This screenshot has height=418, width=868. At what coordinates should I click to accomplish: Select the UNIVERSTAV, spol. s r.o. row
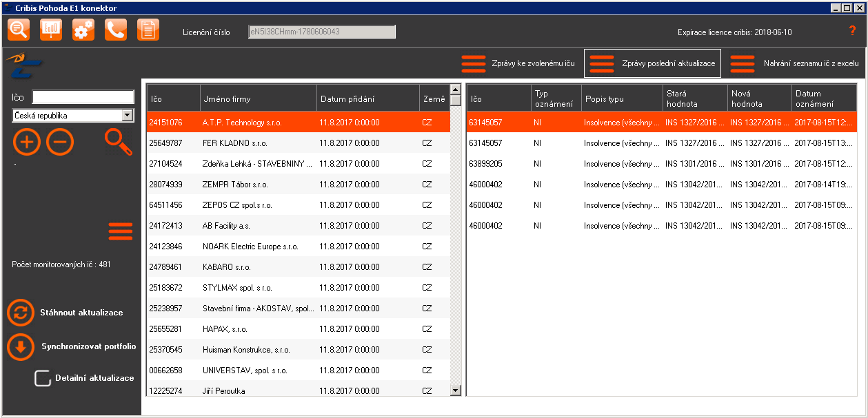[298, 370]
